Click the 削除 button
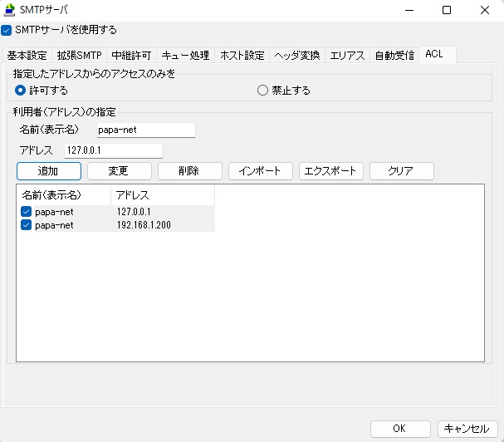 coord(190,171)
